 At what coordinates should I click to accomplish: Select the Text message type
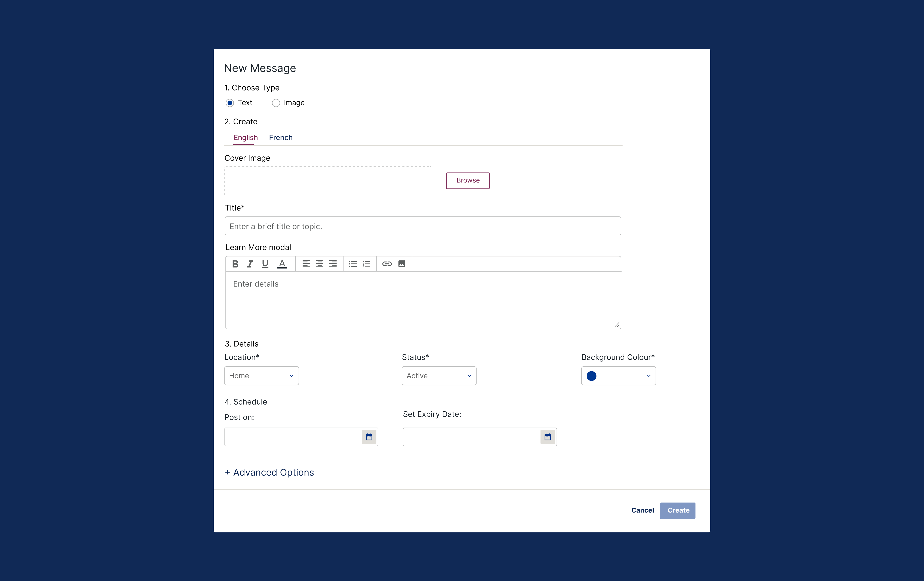pos(230,103)
